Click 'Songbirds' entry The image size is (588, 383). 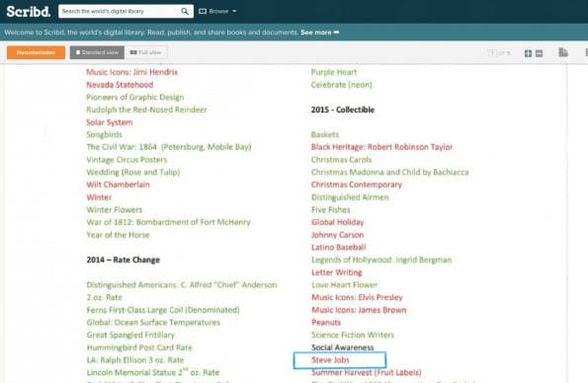104,134
